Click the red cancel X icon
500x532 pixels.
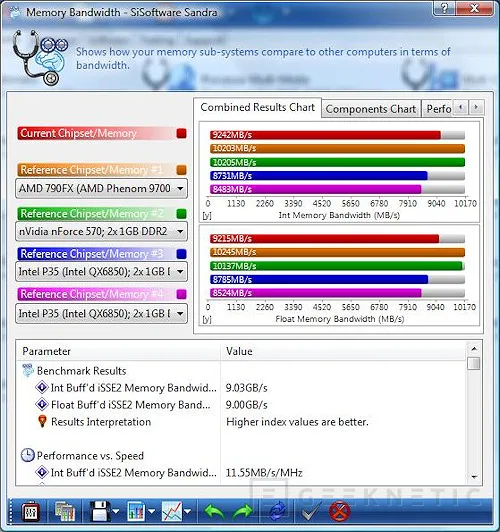(x=340, y=512)
